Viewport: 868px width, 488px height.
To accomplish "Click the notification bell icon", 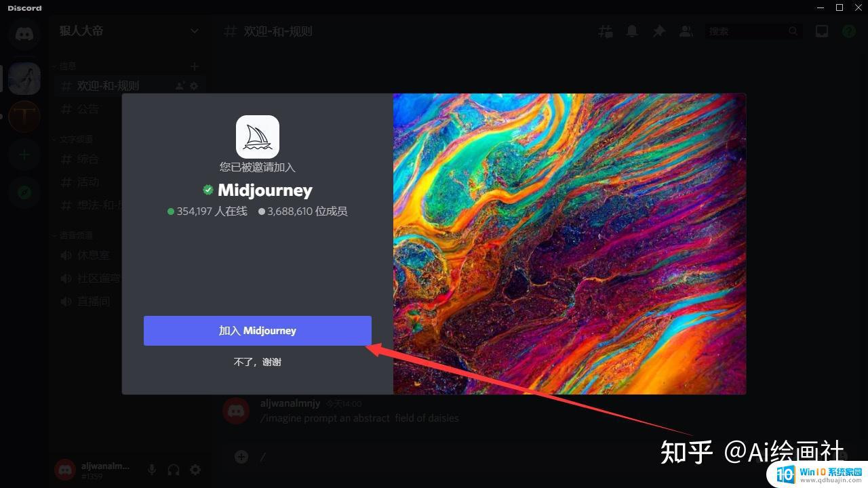I will 632,31.
